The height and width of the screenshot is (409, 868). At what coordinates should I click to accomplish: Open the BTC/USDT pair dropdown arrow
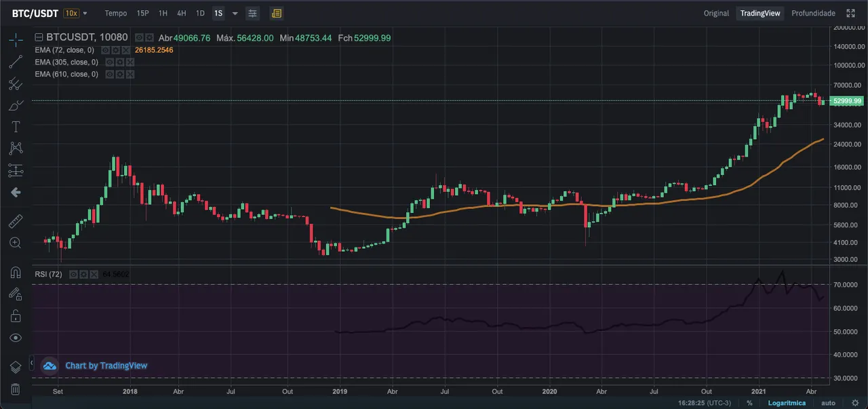click(85, 14)
